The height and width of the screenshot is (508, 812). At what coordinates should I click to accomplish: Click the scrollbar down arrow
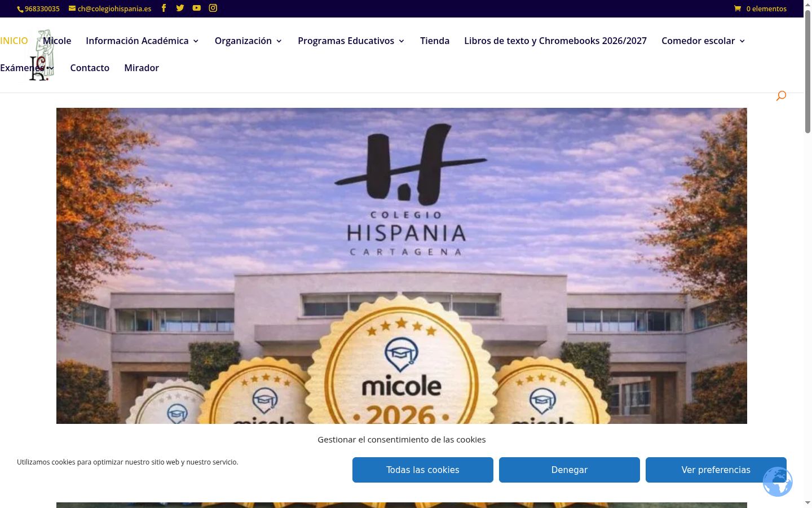pyautogui.click(x=807, y=502)
